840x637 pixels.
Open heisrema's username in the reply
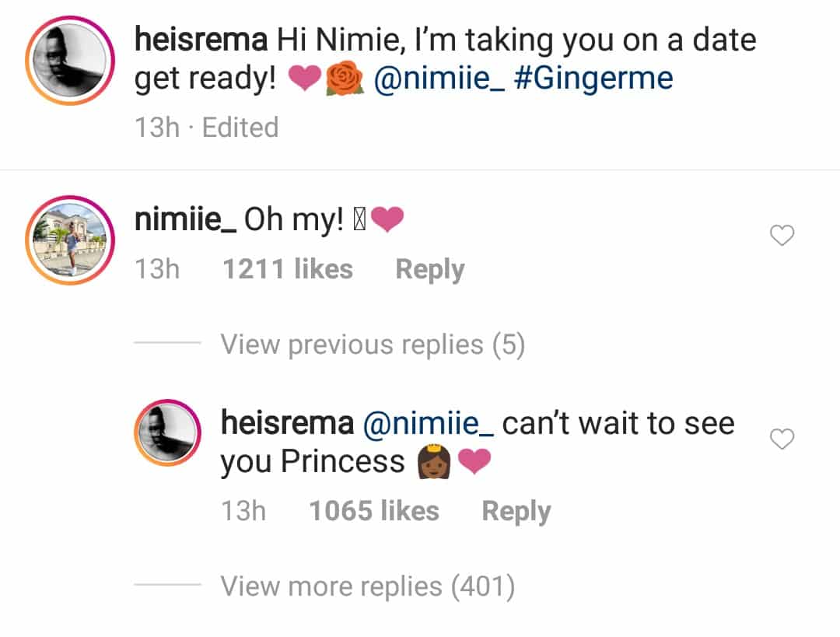287,423
